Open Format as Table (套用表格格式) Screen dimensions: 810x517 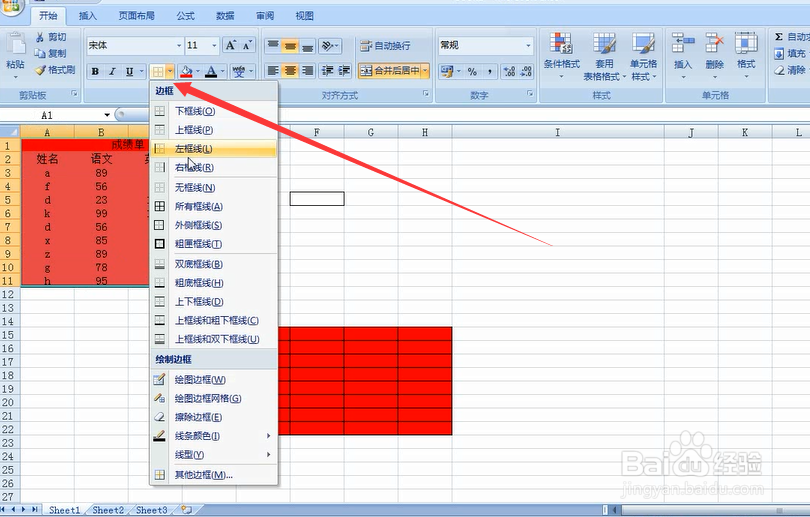pos(604,56)
